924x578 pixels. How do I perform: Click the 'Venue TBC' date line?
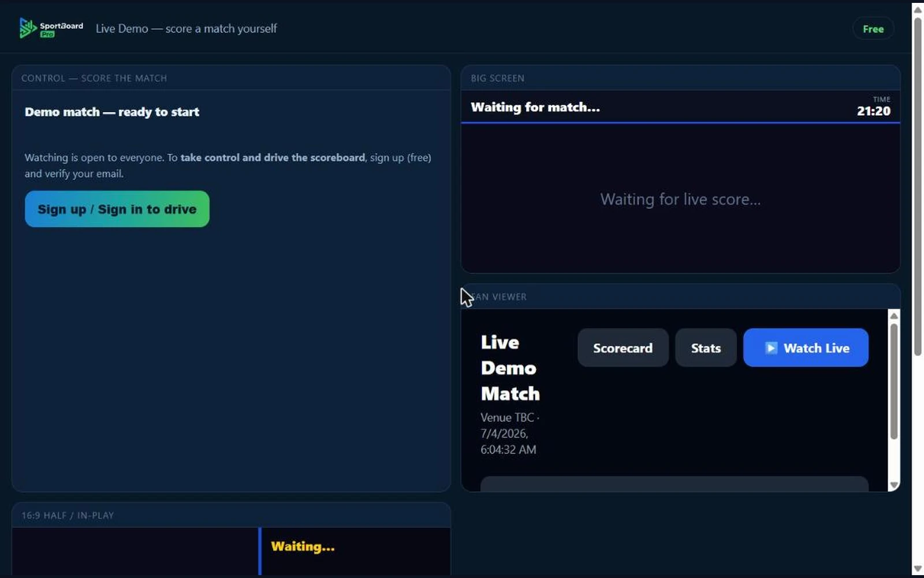[x=510, y=433]
